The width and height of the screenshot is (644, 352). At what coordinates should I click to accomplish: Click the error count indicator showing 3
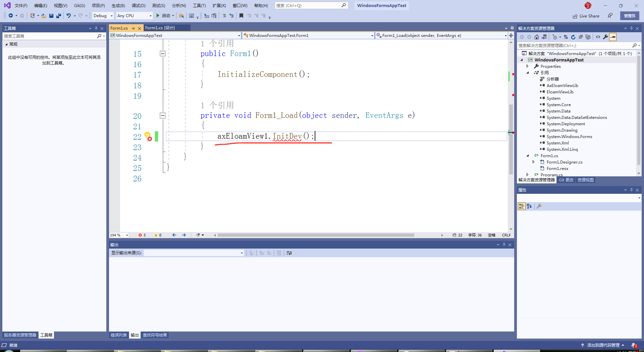point(142,235)
